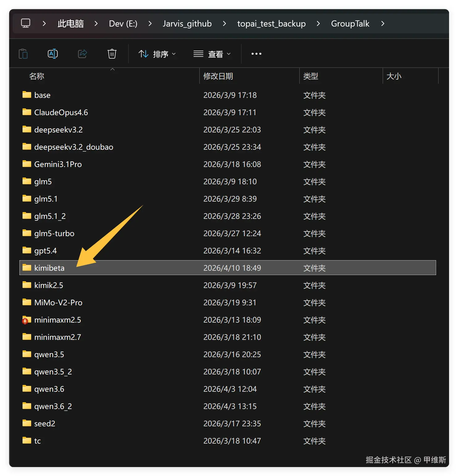Click the qwen3.6_2 folder name
This screenshot has width=458, height=476.
(x=53, y=407)
